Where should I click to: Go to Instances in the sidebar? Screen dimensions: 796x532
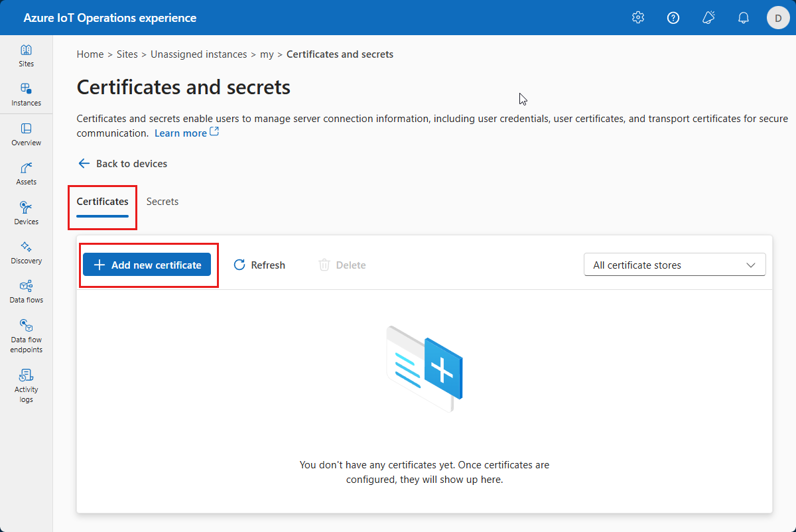(26, 95)
